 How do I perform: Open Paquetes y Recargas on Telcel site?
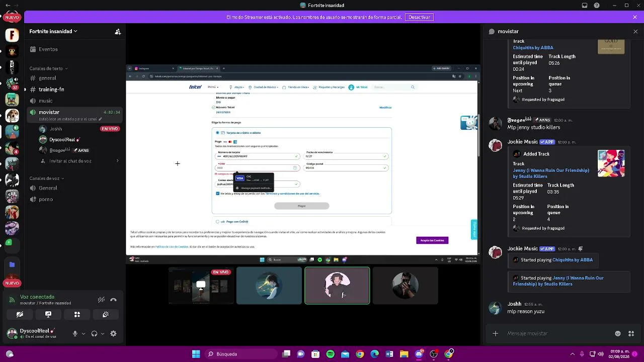click(329, 87)
